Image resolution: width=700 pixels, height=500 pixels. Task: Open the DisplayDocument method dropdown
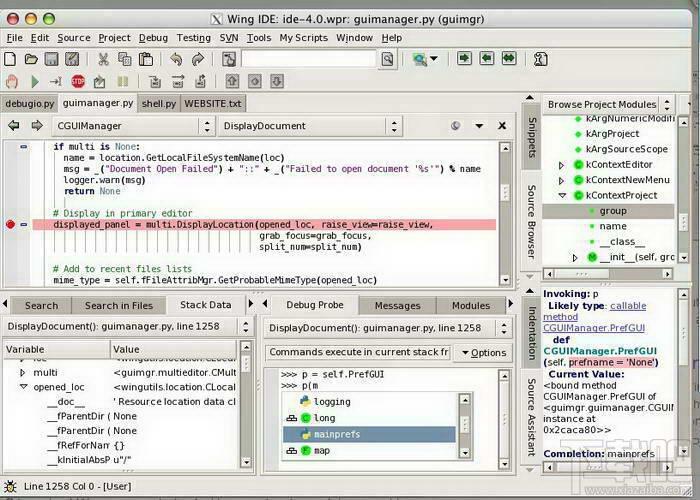click(310, 126)
